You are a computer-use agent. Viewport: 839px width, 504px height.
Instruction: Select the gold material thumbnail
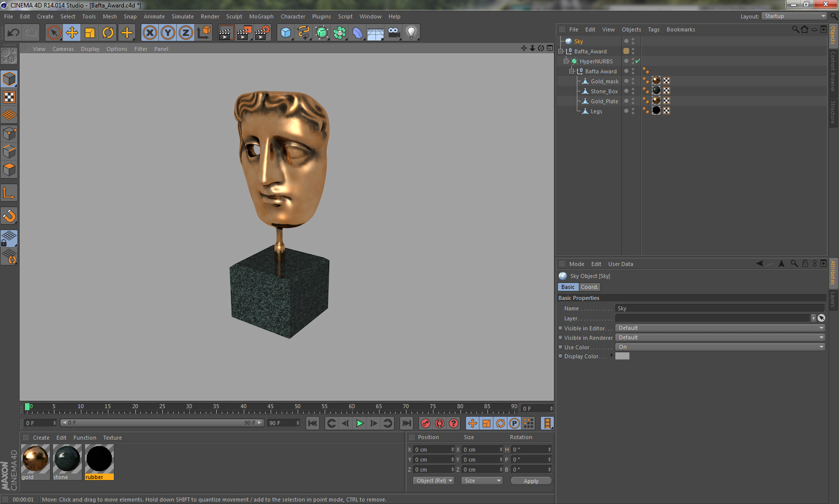point(35,459)
